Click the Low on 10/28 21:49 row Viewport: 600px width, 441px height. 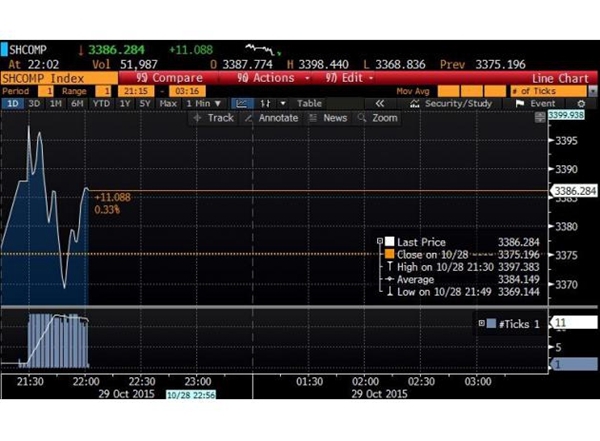(x=464, y=292)
